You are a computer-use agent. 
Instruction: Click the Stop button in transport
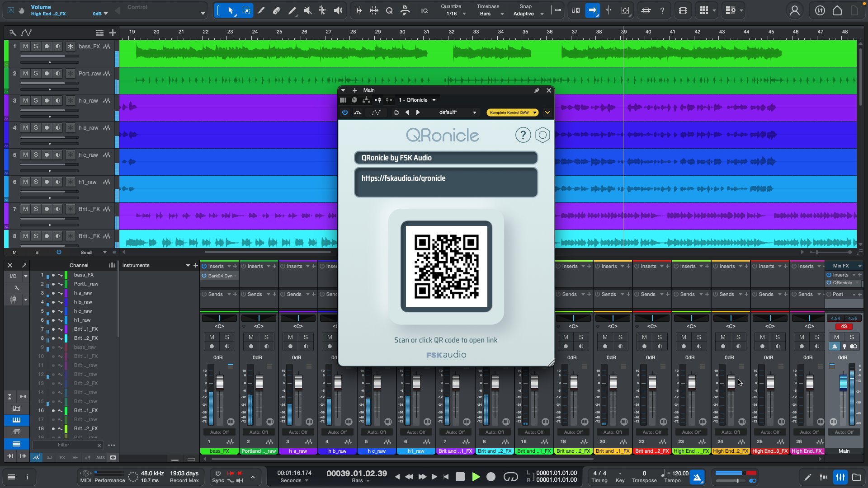[460, 477]
